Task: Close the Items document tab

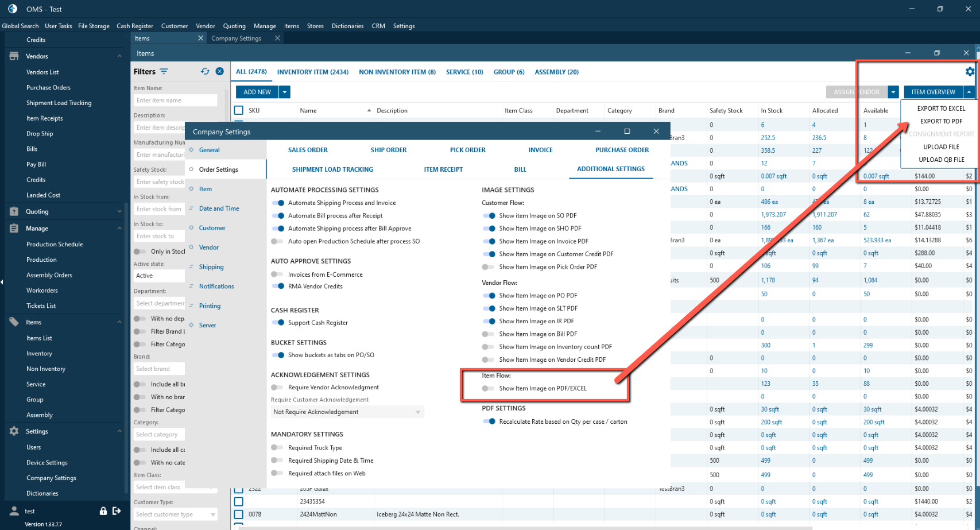Action: (x=200, y=38)
